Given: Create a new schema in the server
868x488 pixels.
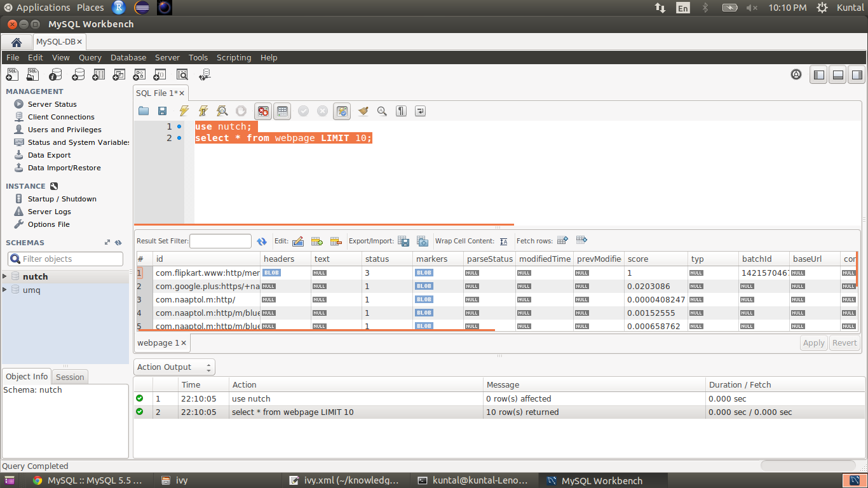Looking at the screenshot, I should pos(78,75).
